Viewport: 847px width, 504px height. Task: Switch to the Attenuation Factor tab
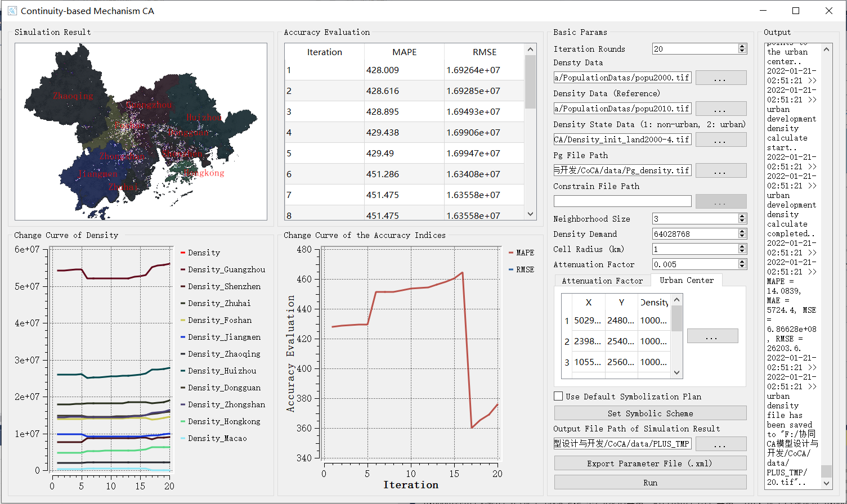(x=602, y=280)
